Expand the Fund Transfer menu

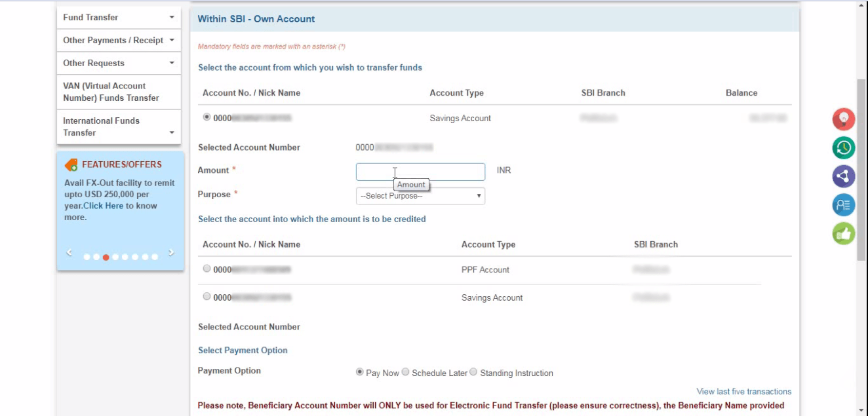pos(118,18)
